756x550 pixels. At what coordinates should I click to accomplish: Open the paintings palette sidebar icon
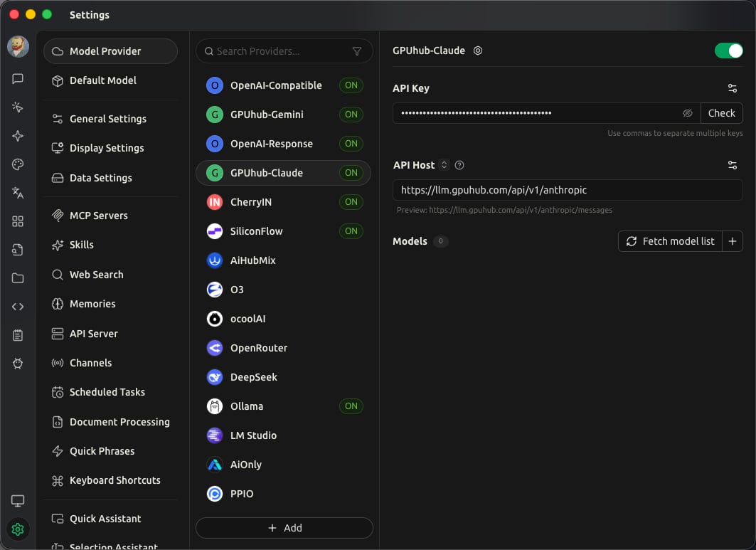[18, 164]
